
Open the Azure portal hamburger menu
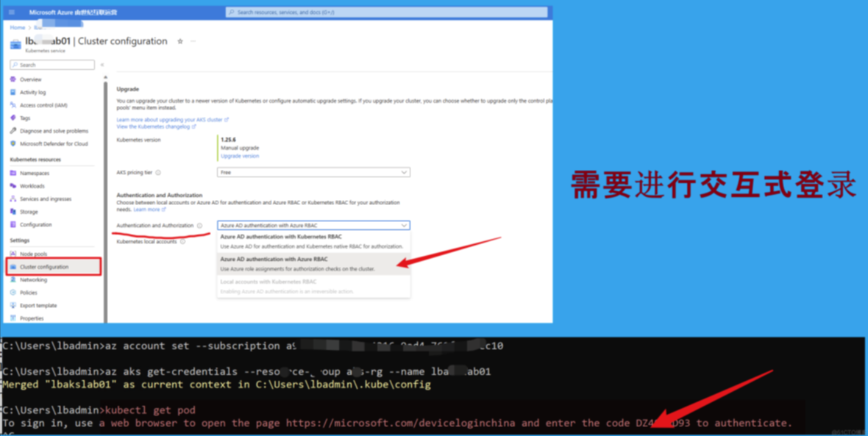click(x=12, y=12)
